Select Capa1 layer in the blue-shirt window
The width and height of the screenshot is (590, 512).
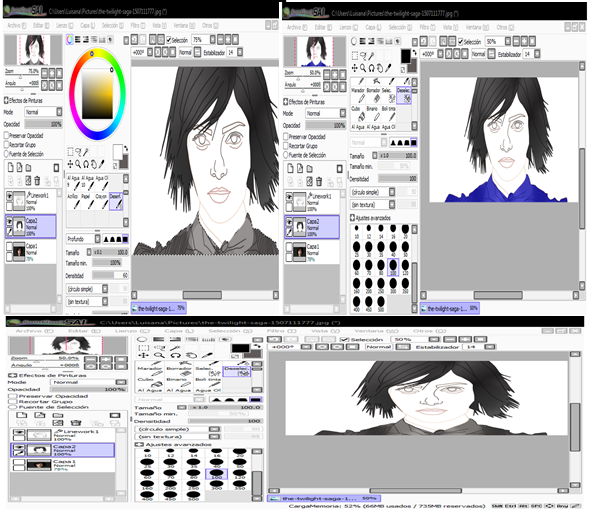tap(311, 252)
